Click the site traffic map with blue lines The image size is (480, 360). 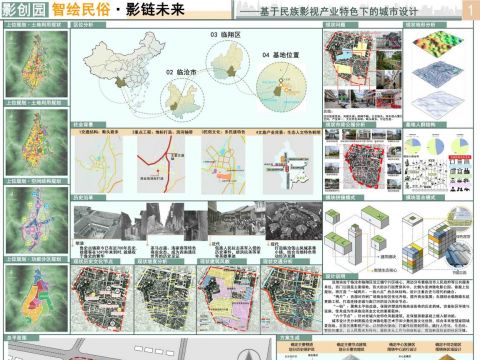click(x=291, y=299)
